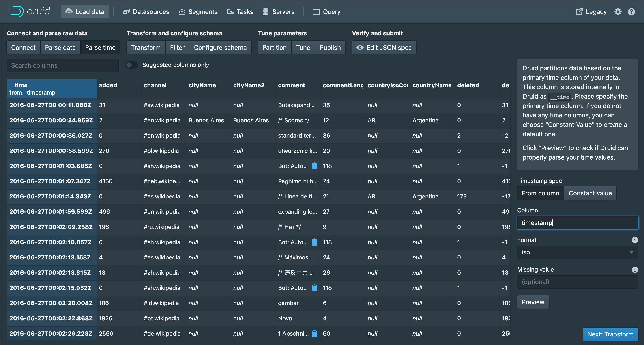Click the Search columns input field
This screenshot has height=345, width=644.
[x=62, y=65]
